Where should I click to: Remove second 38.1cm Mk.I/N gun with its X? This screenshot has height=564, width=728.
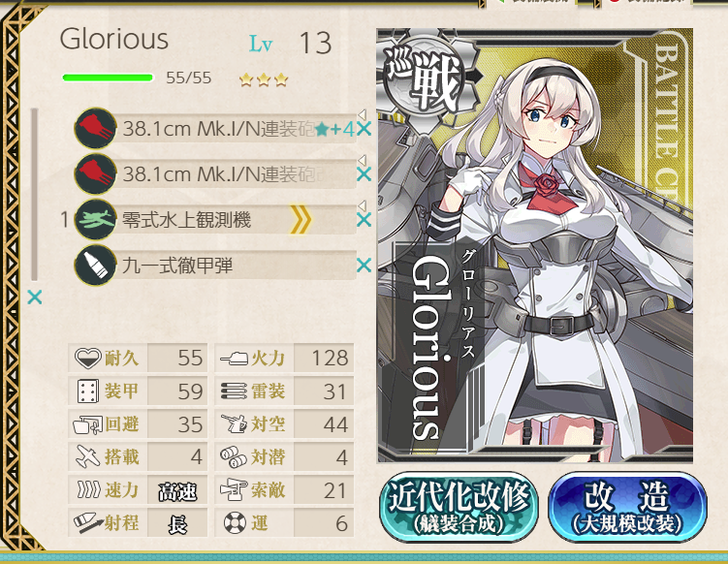[364, 174]
